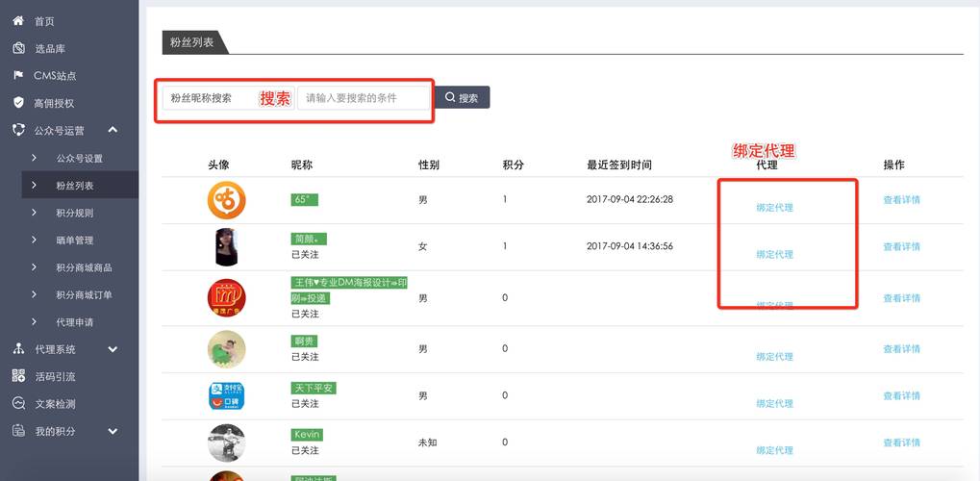This screenshot has height=481, width=980.
Task: Open avatar of fan 王伟
Action: coord(226,297)
